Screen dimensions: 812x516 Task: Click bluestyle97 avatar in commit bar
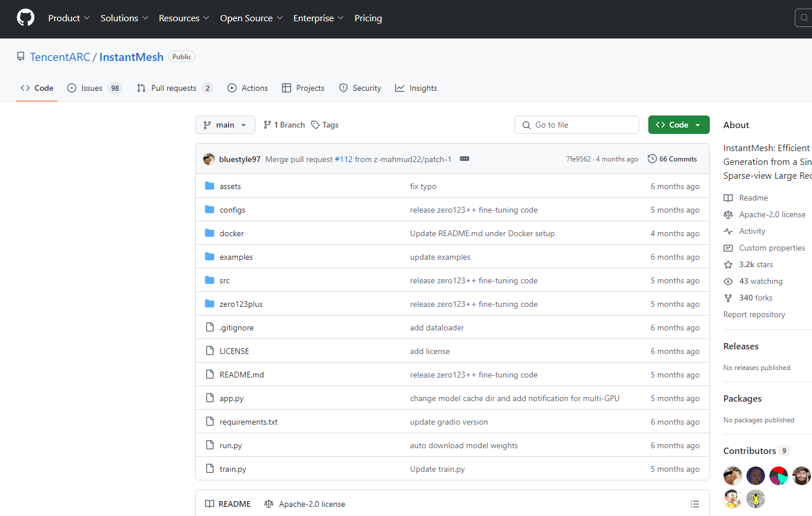[209, 159]
